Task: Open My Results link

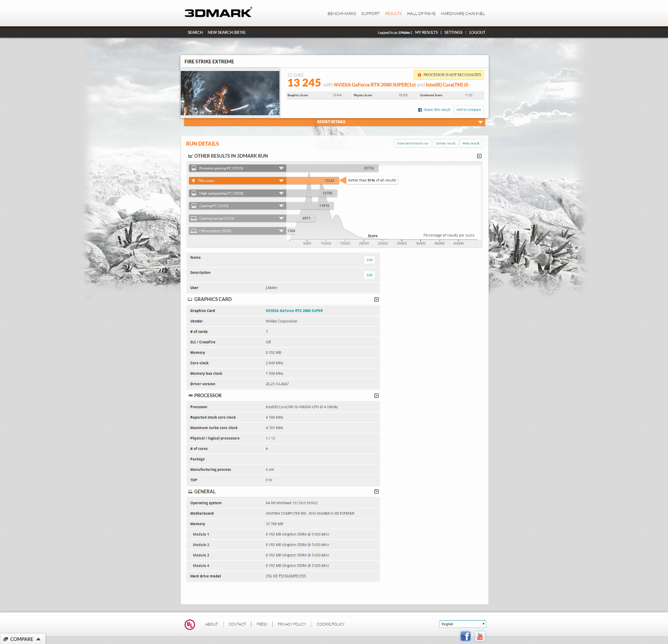Action: pos(426,33)
